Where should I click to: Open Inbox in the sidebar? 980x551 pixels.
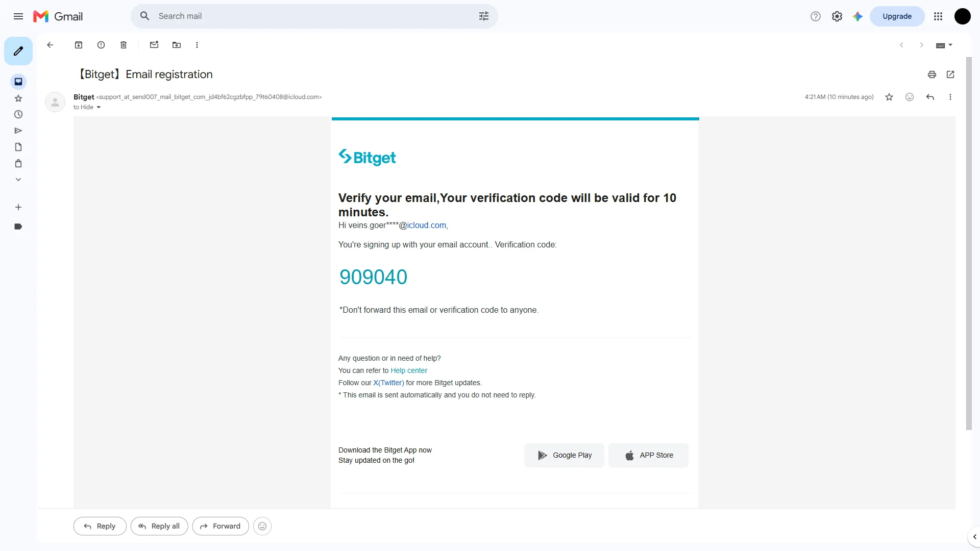pyautogui.click(x=18, y=82)
